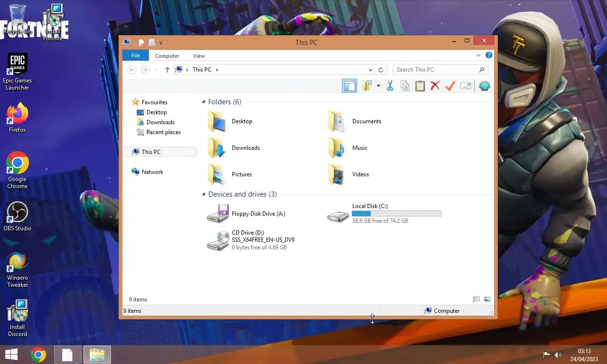Open the View ribbon tab
This screenshot has height=364, width=607.
[199, 56]
